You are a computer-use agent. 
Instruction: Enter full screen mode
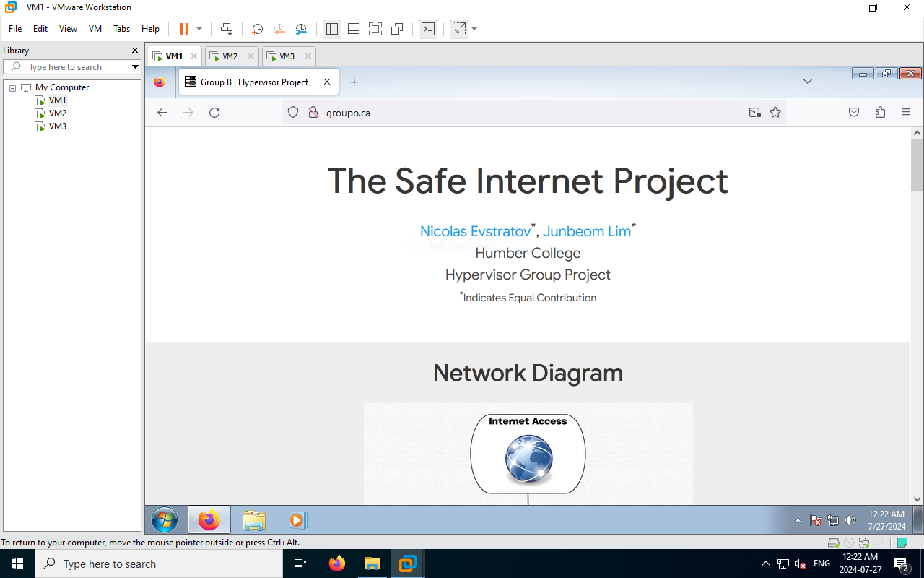(375, 29)
